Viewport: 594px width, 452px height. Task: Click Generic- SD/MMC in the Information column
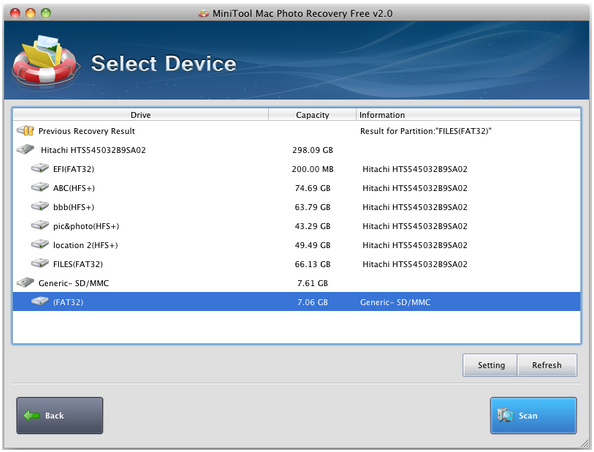[395, 302]
